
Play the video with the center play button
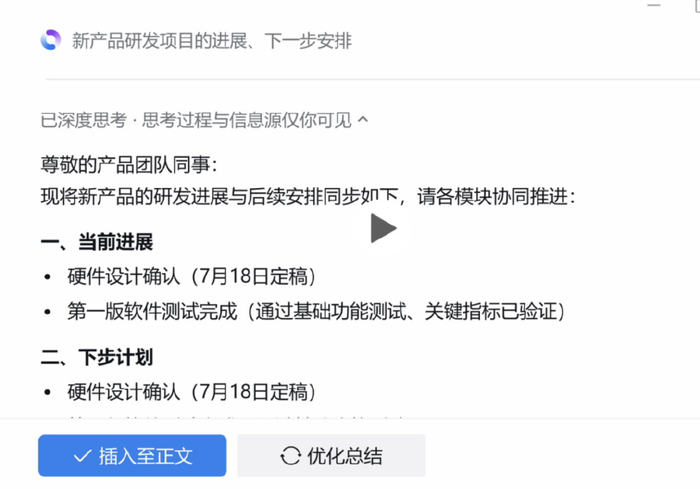point(383,228)
